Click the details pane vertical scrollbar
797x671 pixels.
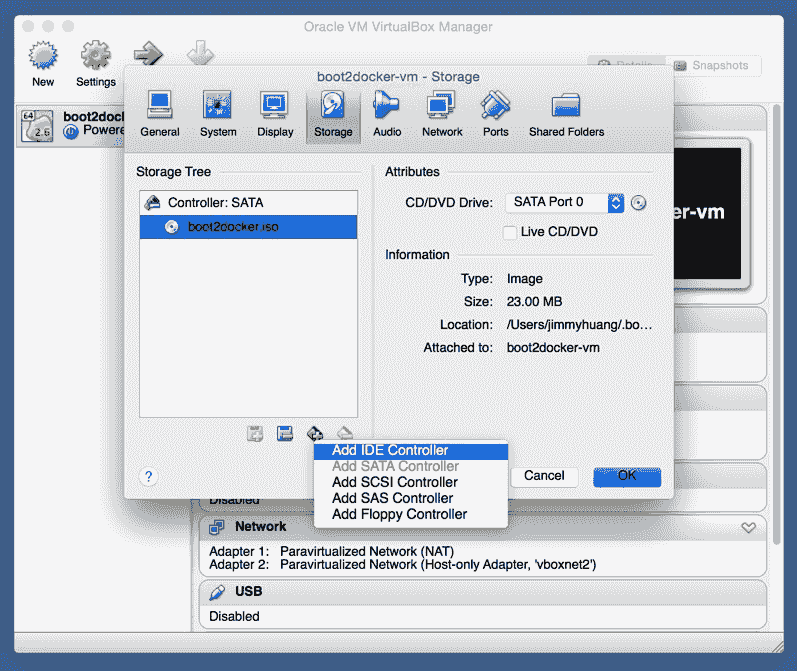(776, 324)
